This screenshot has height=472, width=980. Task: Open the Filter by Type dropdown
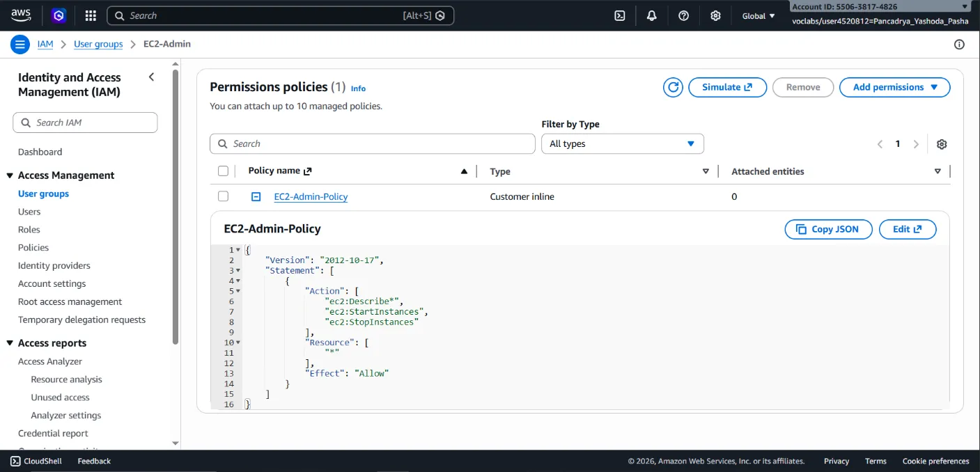[x=623, y=143]
